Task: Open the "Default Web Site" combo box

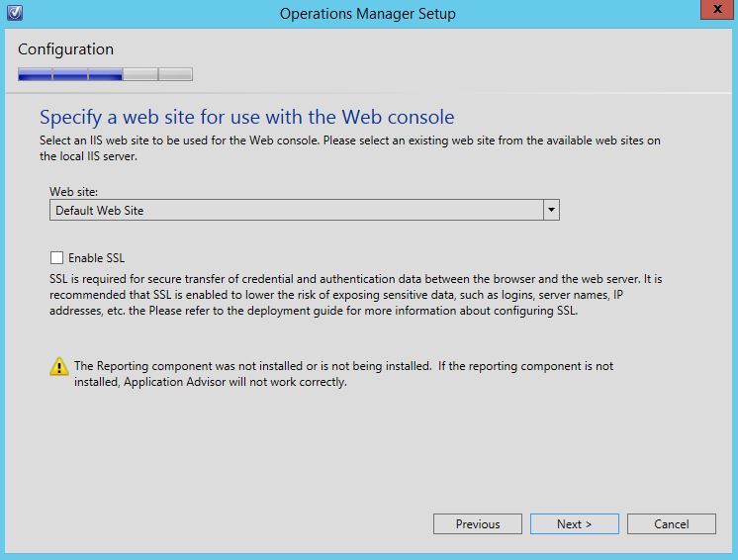Action: coord(297,211)
